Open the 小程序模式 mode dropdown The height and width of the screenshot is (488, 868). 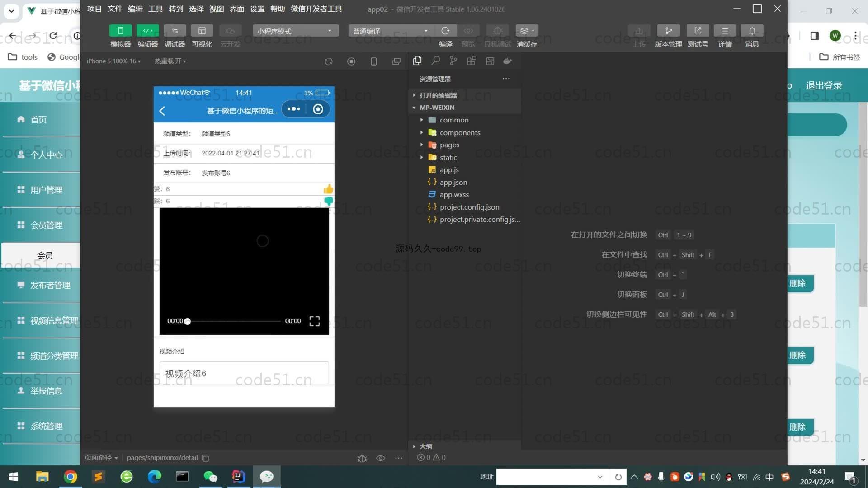(296, 31)
